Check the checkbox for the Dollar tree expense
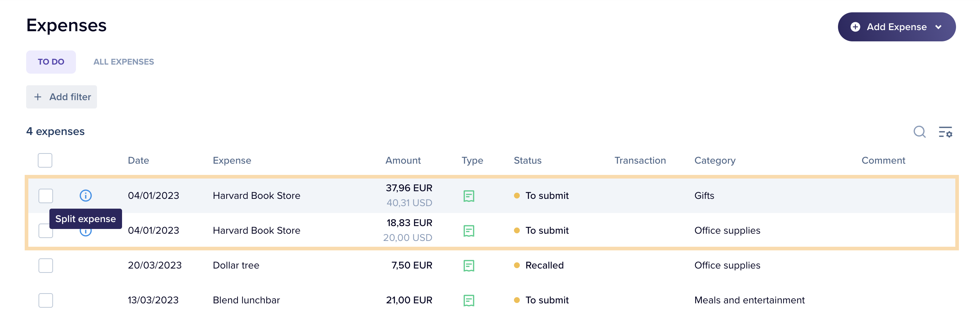This screenshot has width=980, height=336. click(x=45, y=265)
